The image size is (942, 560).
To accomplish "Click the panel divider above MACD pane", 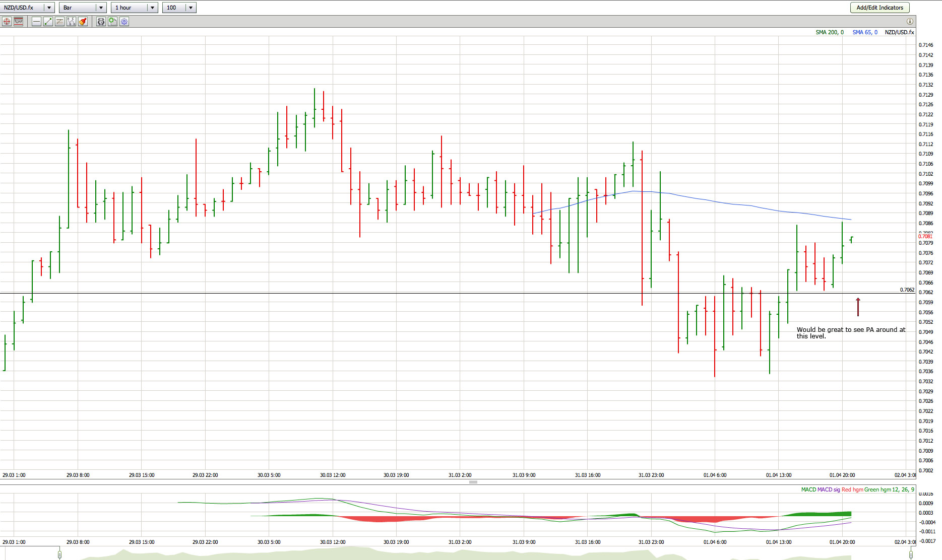I will click(473, 482).
